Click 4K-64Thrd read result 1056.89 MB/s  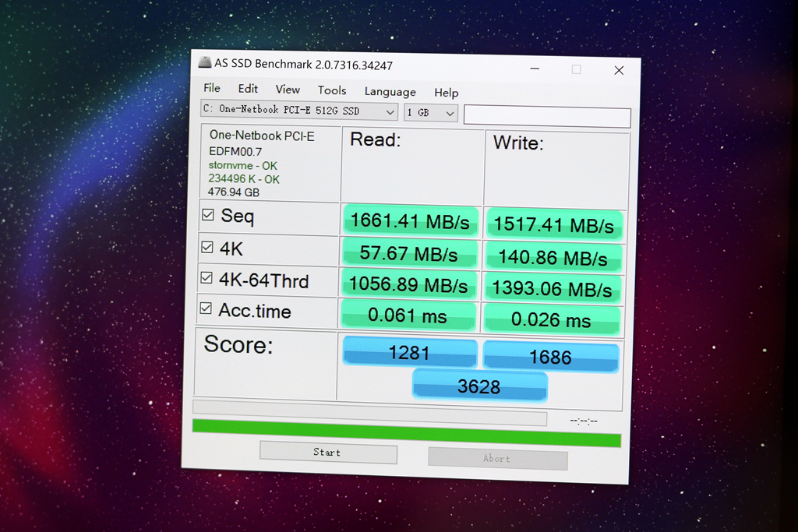408,284
